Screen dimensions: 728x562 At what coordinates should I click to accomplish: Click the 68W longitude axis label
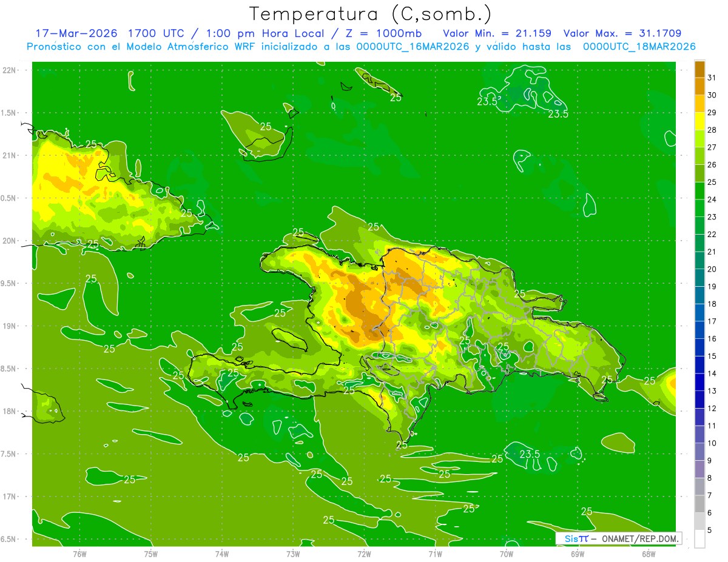coord(649,554)
